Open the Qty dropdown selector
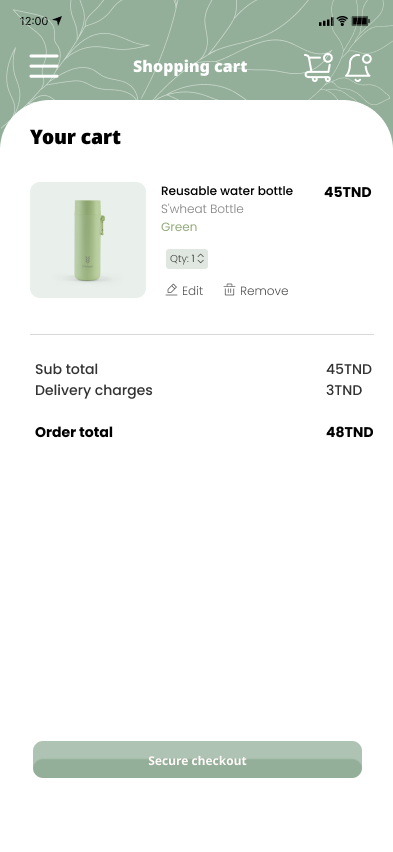393x852 pixels. [x=187, y=259]
